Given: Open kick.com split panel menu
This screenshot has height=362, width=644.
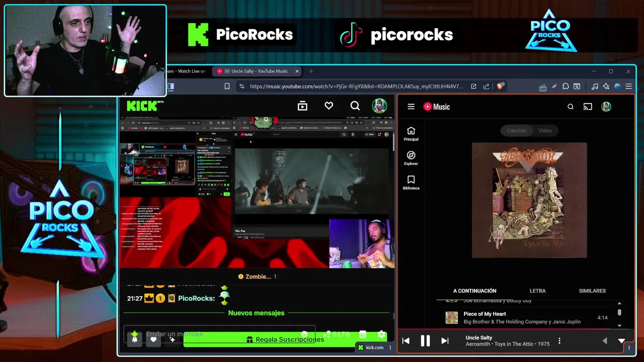Looking at the screenshot, I should [x=390, y=347].
